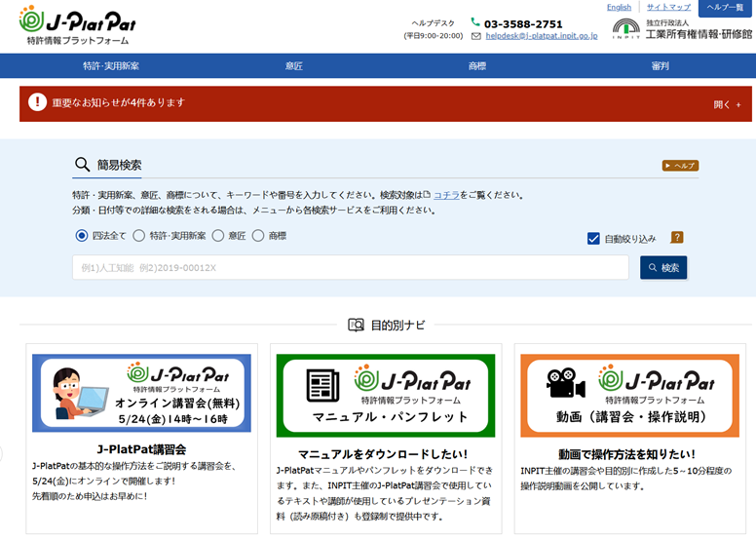Click the 目的別ナビ book icon
The height and width of the screenshot is (540, 756).
point(356,325)
